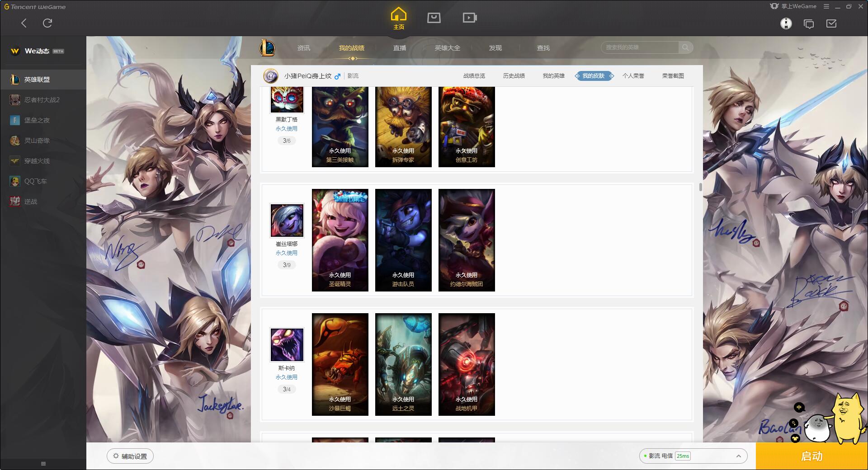Open the 第三类接触 skin thumbnail

click(340, 127)
